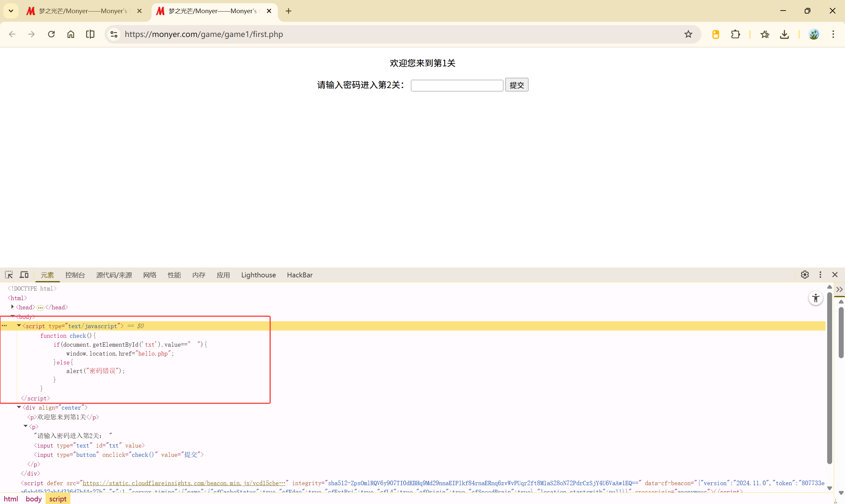Click the inspect element picker icon
The width and height of the screenshot is (845, 504).
click(9, 275)
